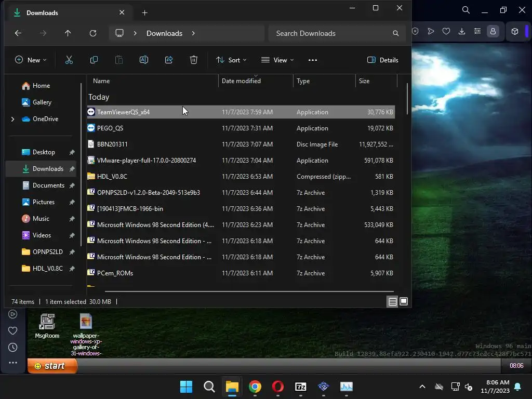
Task: Open taskbar Search
Action: coord(209,387)
